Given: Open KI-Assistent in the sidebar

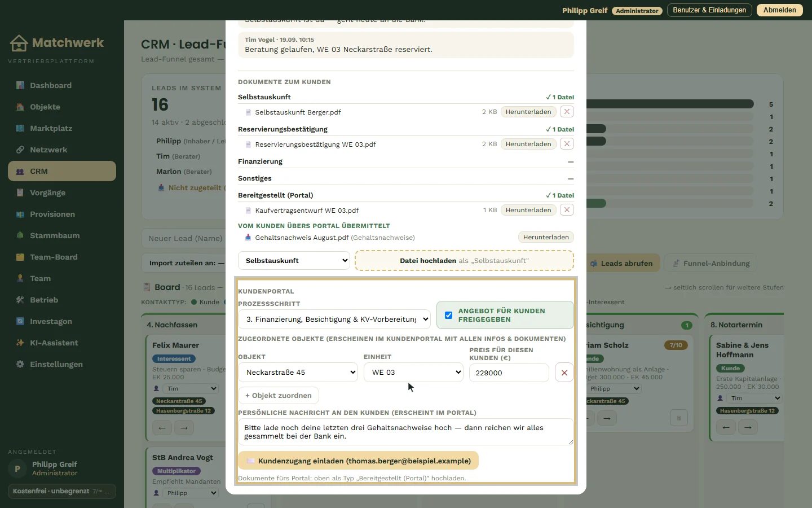Looking at the screenshot, I should pyautogui.click(x=62, y=343).
